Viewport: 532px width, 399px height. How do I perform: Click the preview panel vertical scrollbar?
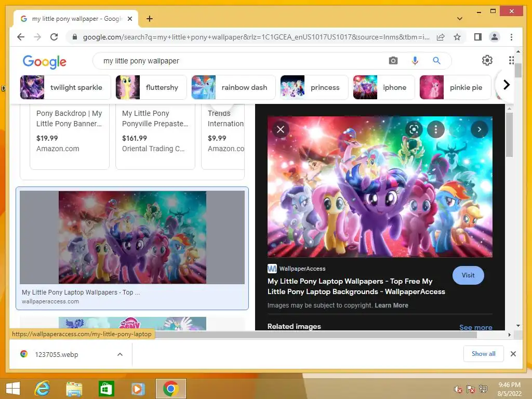click(509, 135)
